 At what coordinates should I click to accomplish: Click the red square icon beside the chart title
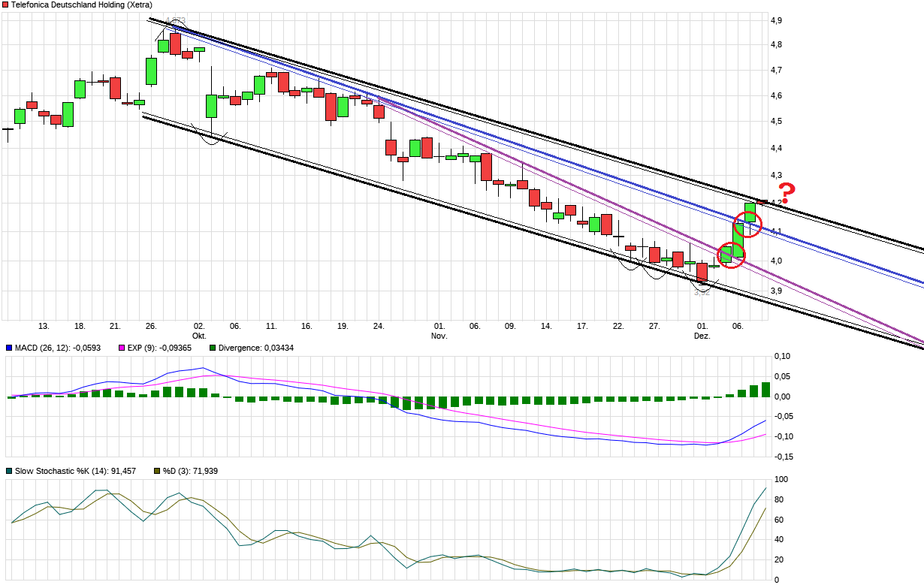click(x=5, y=5)
